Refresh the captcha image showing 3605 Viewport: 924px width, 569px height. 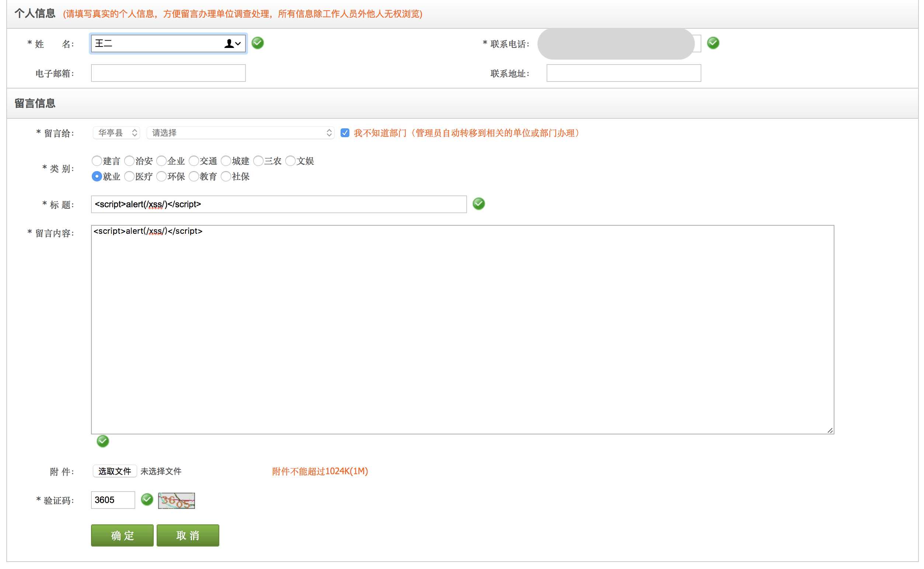coord(177,500)
